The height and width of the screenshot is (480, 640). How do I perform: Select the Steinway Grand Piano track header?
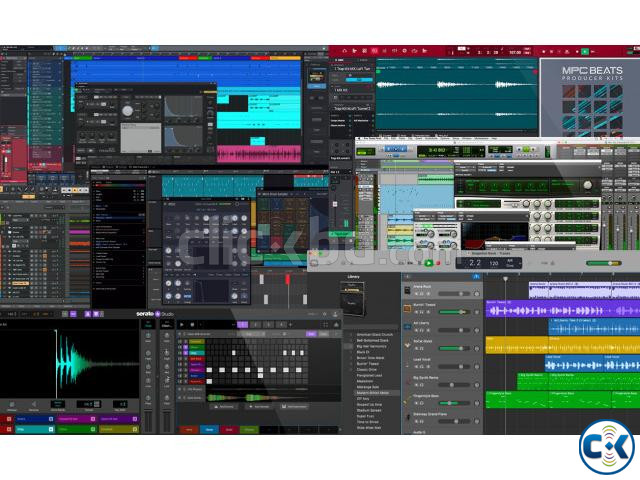pos(442,418)
